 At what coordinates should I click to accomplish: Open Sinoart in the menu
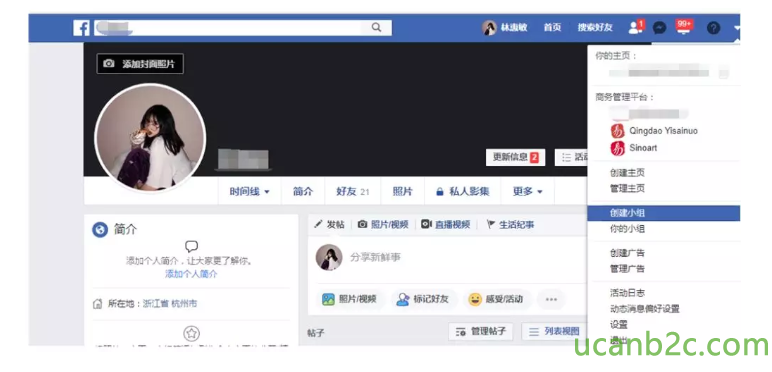point(643,148)
